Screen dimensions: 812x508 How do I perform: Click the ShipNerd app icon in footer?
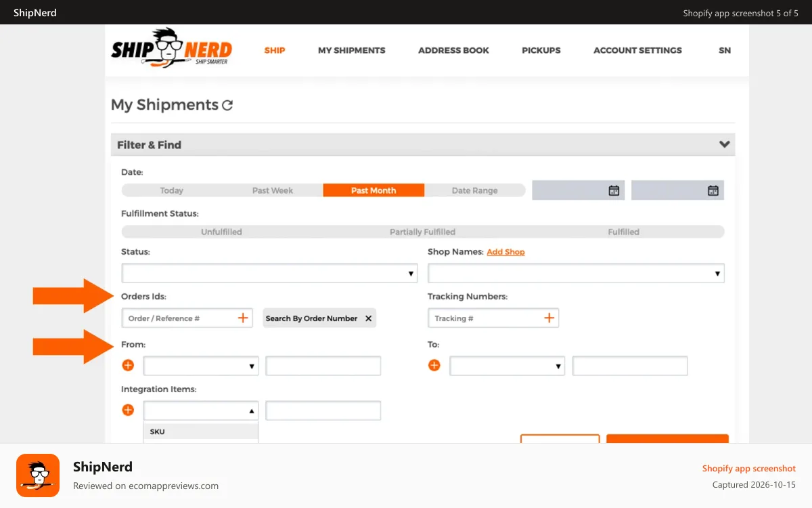(38, 475)
